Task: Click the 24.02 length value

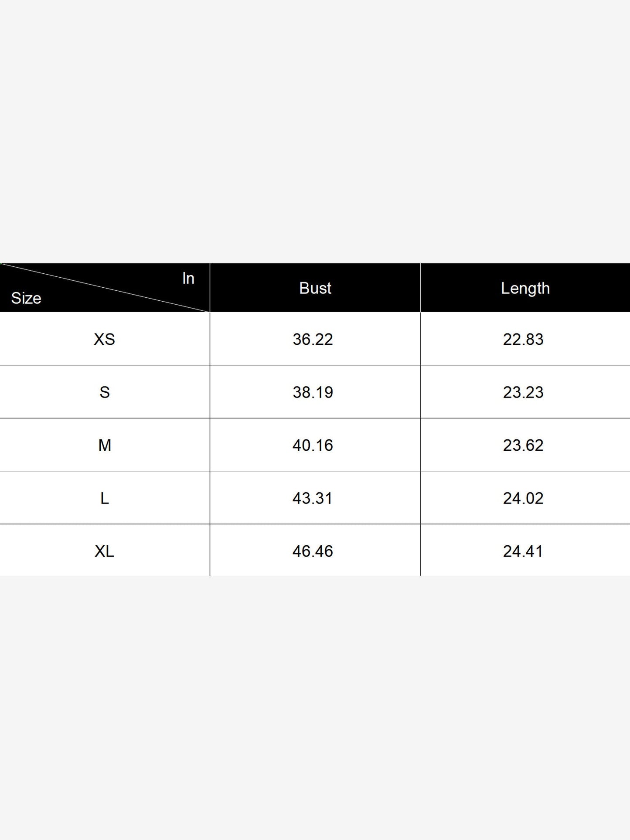Action: click(523, 498)
